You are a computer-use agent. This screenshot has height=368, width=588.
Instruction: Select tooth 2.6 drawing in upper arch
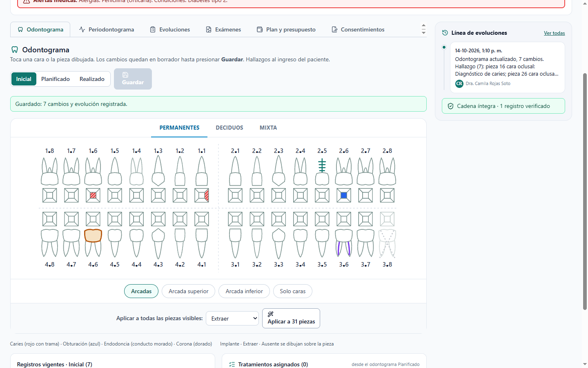(344, 171)
